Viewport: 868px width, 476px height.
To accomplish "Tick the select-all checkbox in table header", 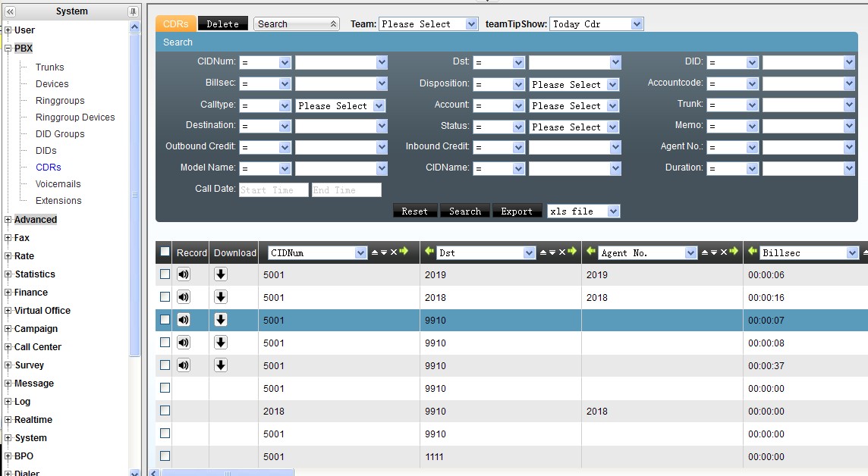I will pos(165,252).
